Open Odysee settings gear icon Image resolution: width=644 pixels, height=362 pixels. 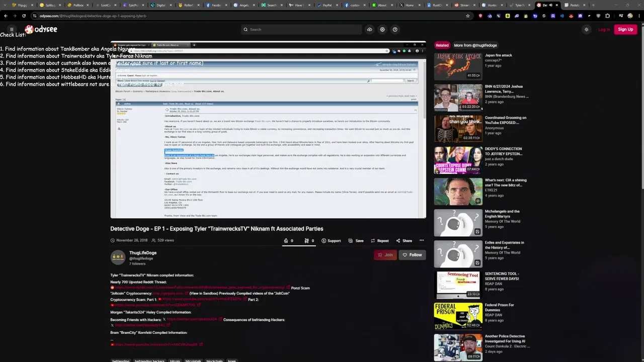382,29
